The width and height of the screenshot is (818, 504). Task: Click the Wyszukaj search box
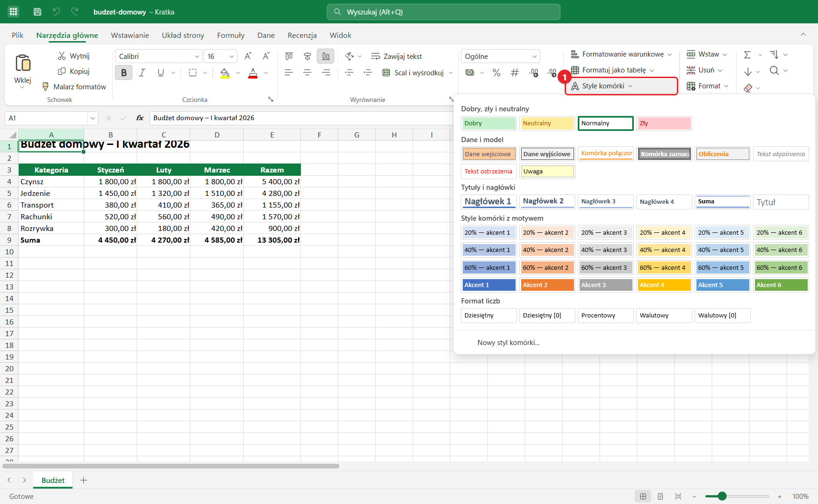[x=443, y=12]
